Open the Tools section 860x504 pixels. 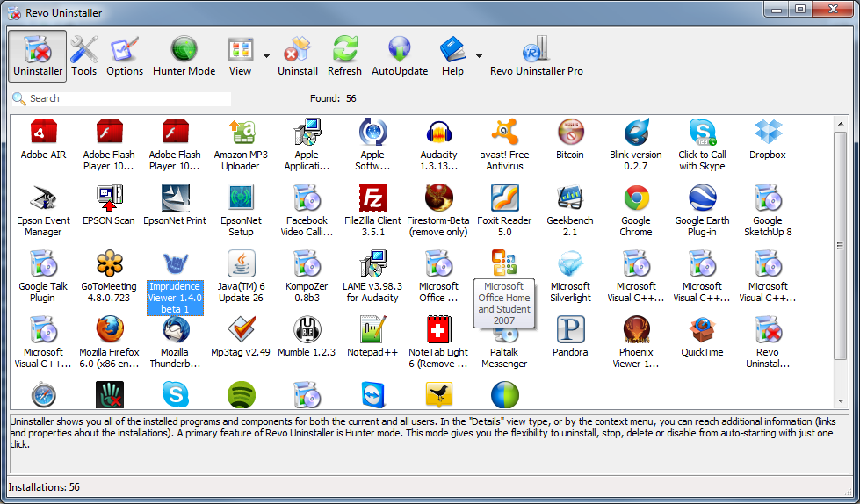coord(84,56)
